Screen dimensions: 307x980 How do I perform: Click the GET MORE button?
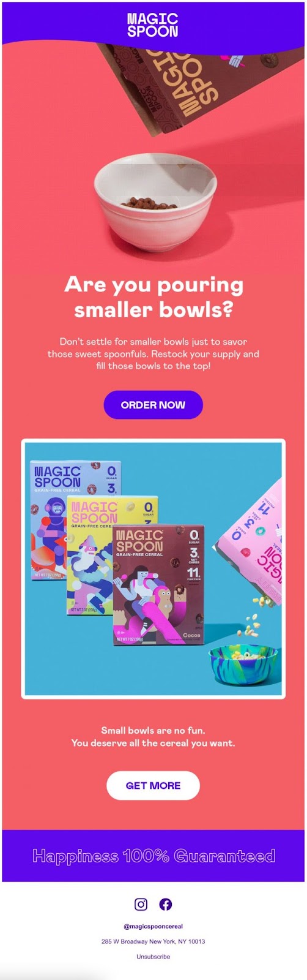pos(153,785)
